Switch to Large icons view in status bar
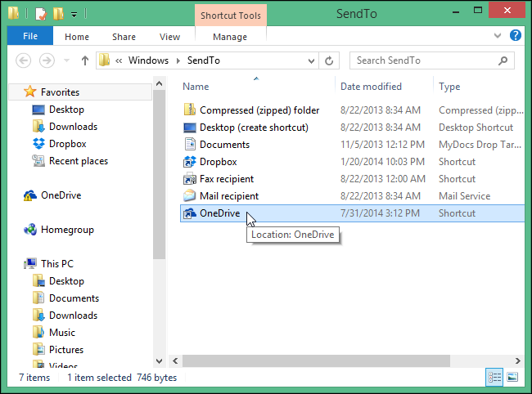Image resolution: width=532 pixels, height=394 pixels. click(512, 377)
